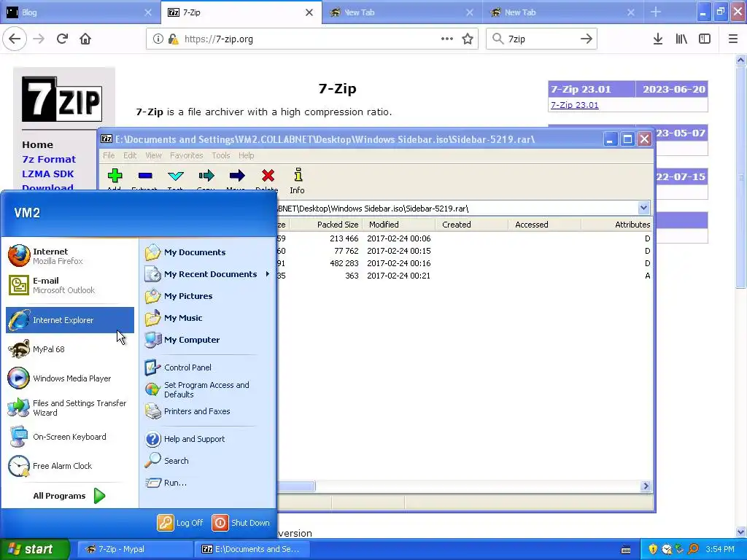Launch Free Alarm Clock

69,466
